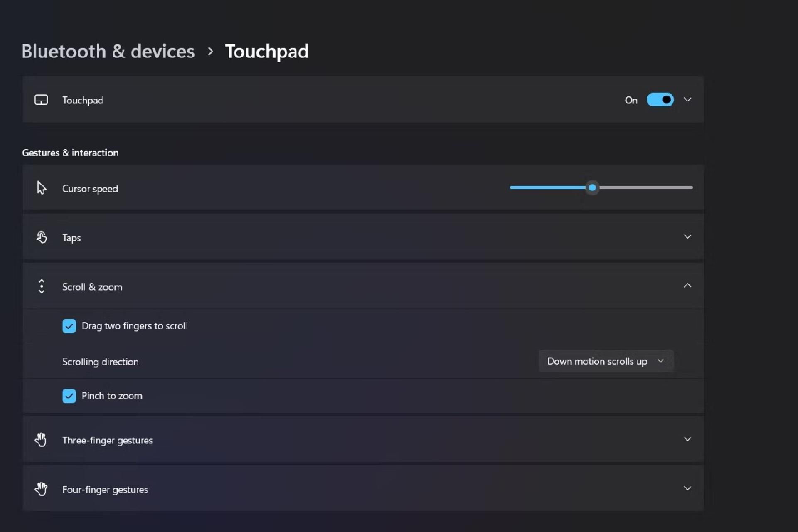Expand the Three-finger gestures chevron

687,439
